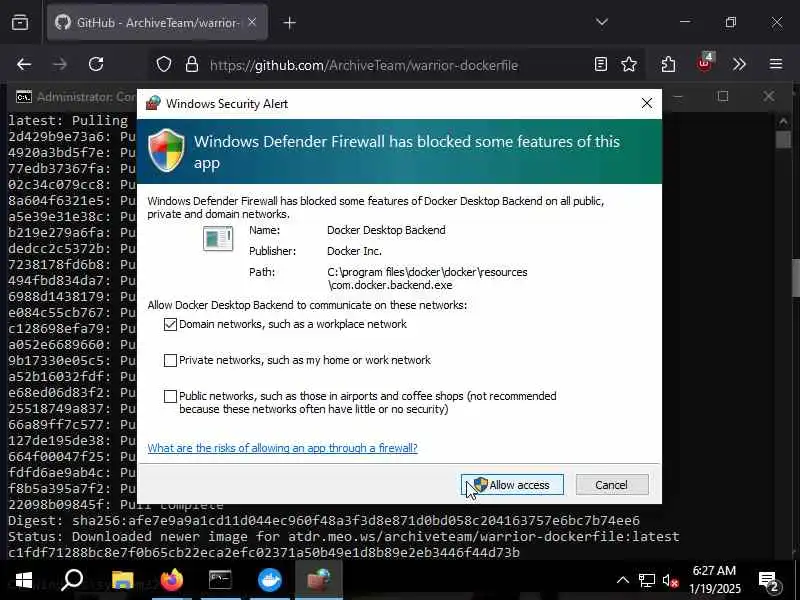The image size is (800, 600).
Task: Close the Windows Security Alert dialog
Action: click(x=646, y=104)
